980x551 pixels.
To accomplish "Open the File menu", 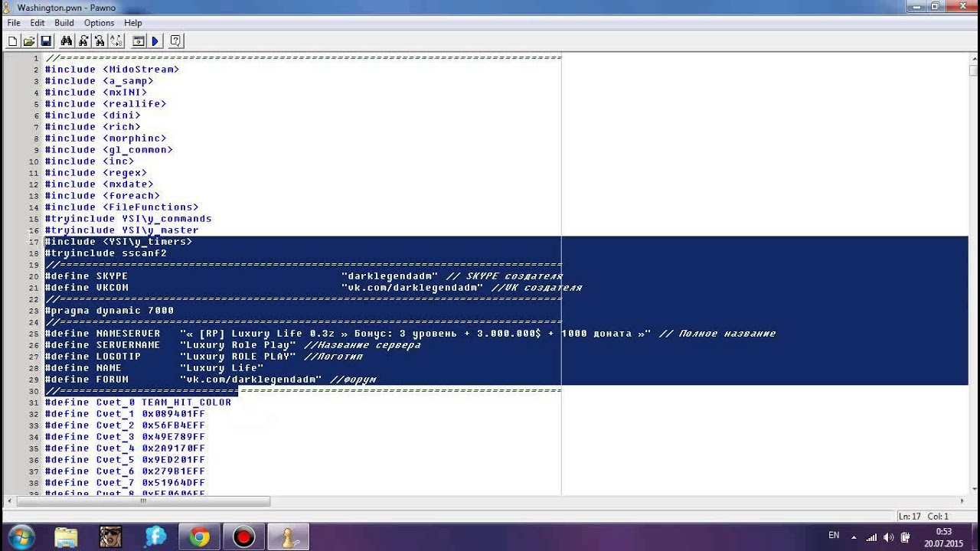I will tap(14, 23).
